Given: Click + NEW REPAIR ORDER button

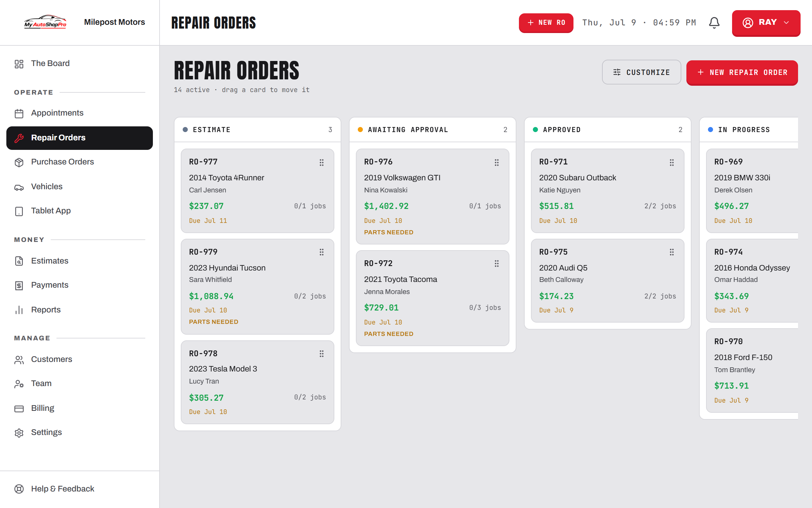Looking at the screenshot, I should (742, 72).
